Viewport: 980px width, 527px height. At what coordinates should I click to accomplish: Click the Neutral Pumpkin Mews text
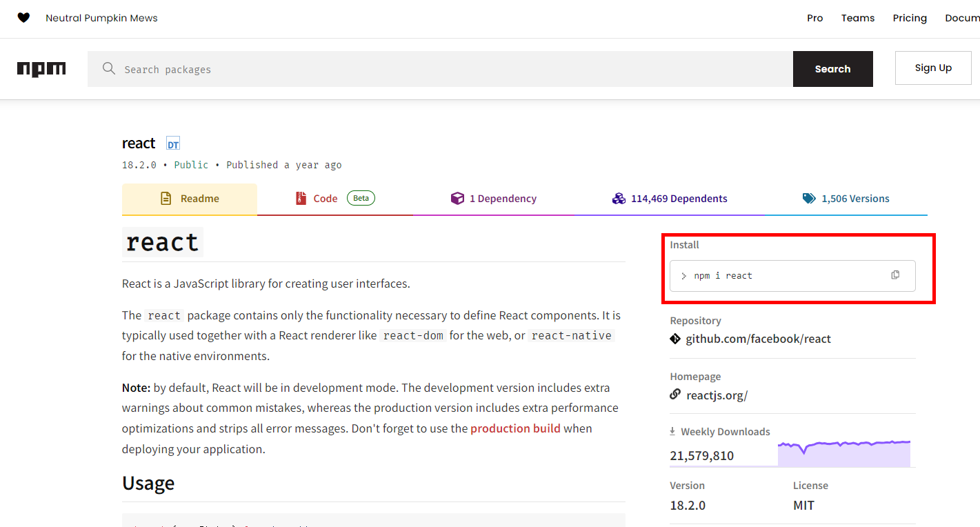point(101,18)
